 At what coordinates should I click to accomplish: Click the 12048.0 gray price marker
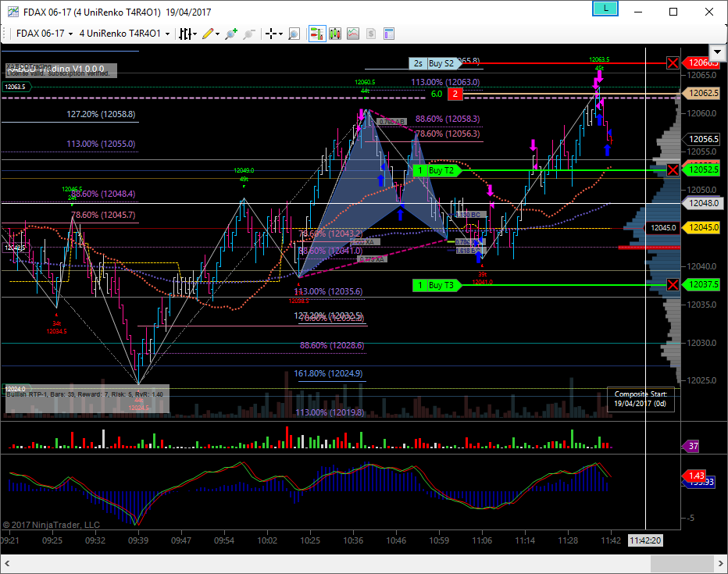tap(701, 203)
